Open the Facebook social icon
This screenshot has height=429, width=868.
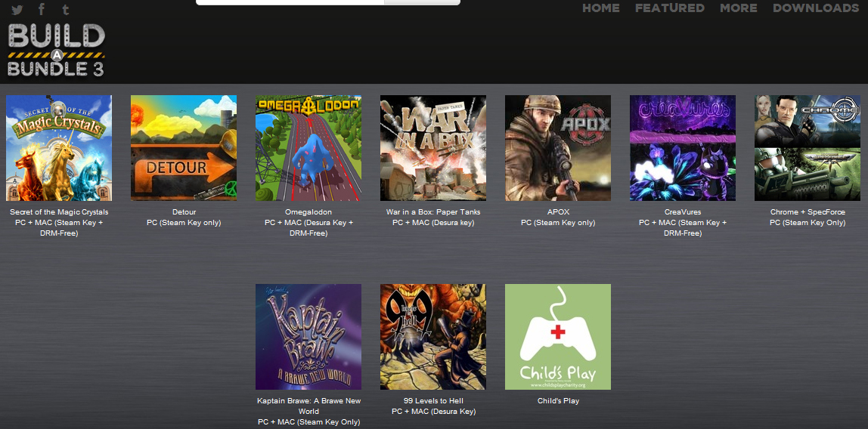click(x=42, y=9)
